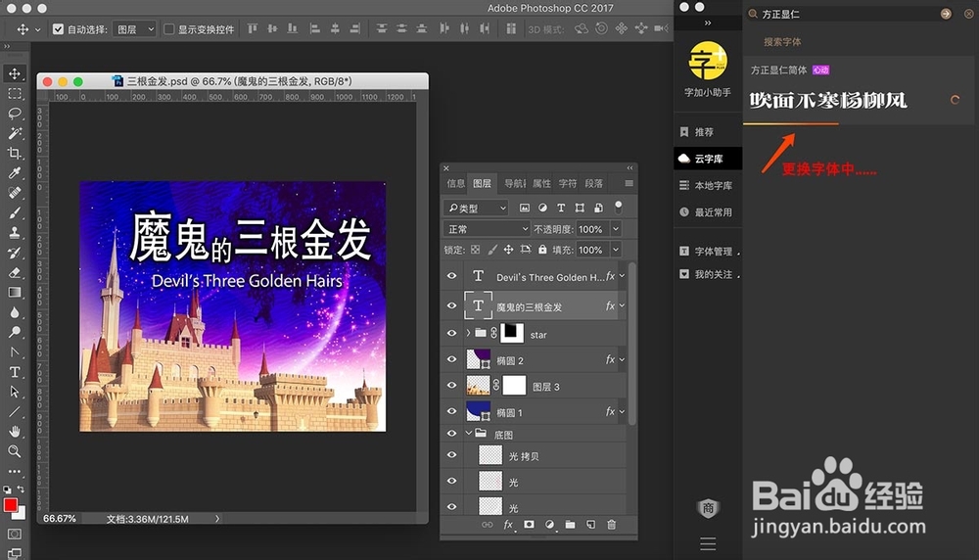979x560 pixels.
Task: Select the Rectangular Marquee tool
Action: click(x=15, y=94)
